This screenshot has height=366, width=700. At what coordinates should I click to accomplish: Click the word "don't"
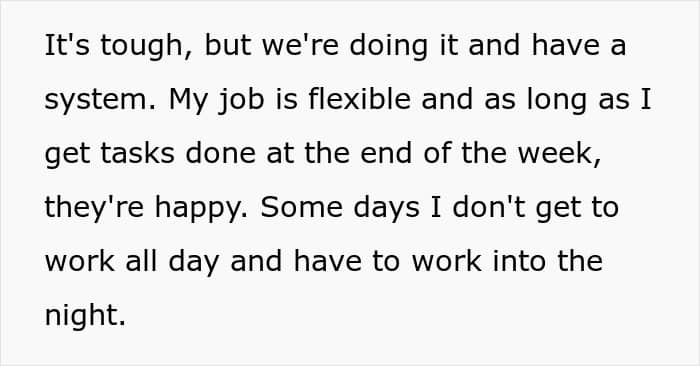click(x=489, y=206)
